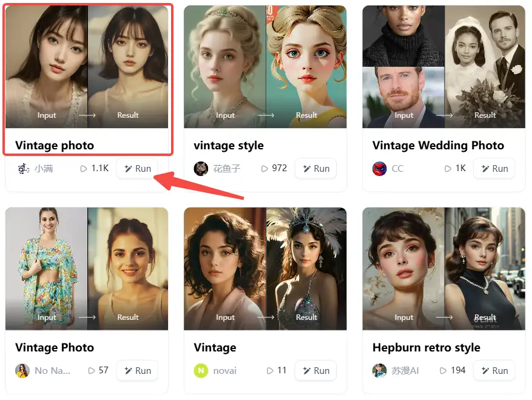
Task: Run the vintage style template
Action: (316, 169)
